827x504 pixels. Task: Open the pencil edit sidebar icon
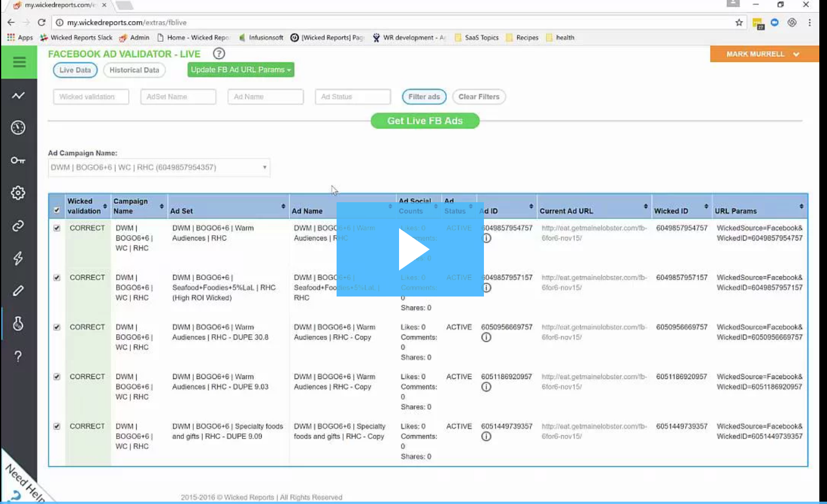(x=18, y=291)
